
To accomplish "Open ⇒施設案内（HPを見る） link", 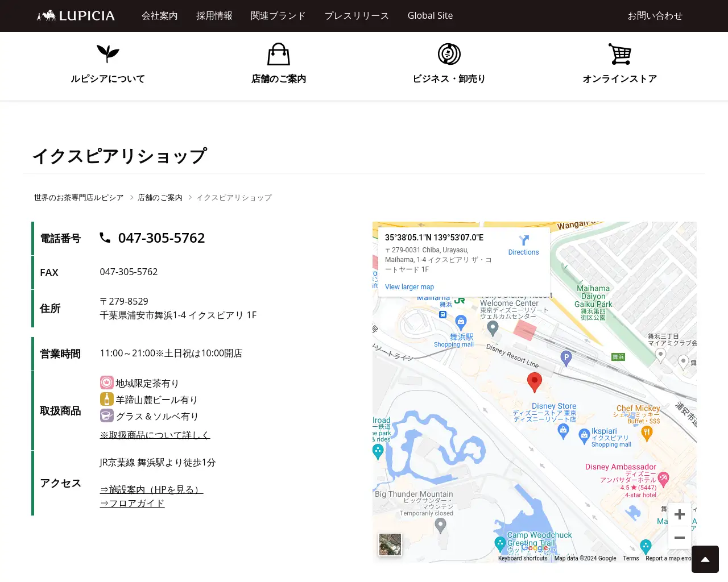I will [152, 489].
